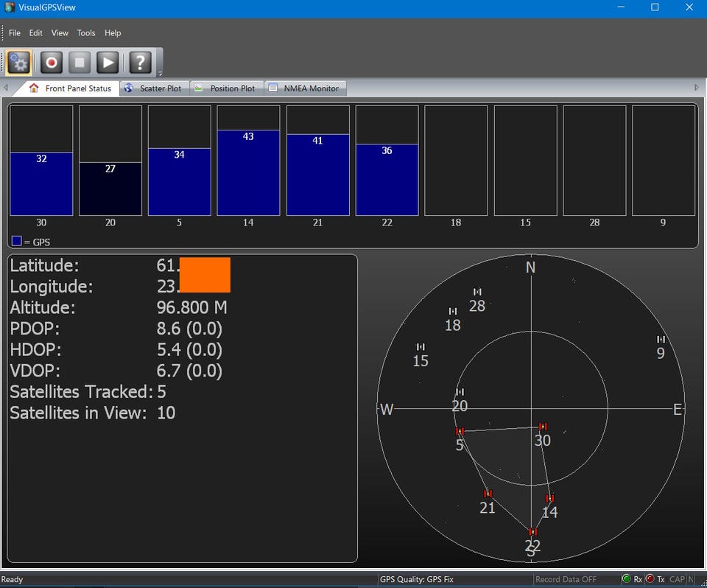
Task: Click satellite 20 icon in sky view
Action: pyautogui.click(x=460, y=392)
